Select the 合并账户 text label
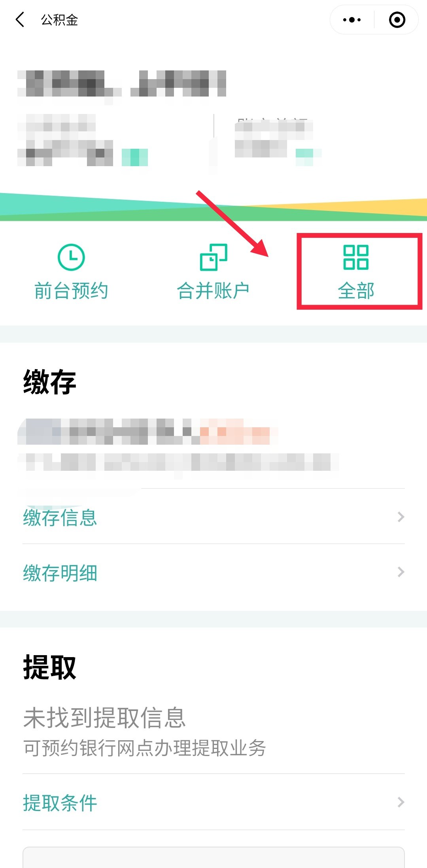Viewport: 427px width, 868px height. [213, 291]
